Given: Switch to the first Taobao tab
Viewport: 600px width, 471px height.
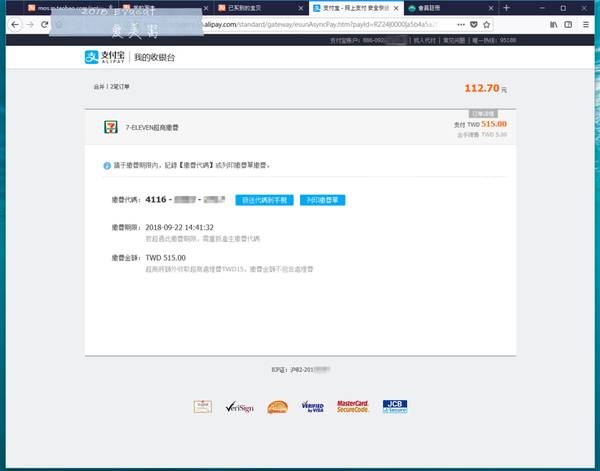Looking at the screenshot, I should coord(69,8).
